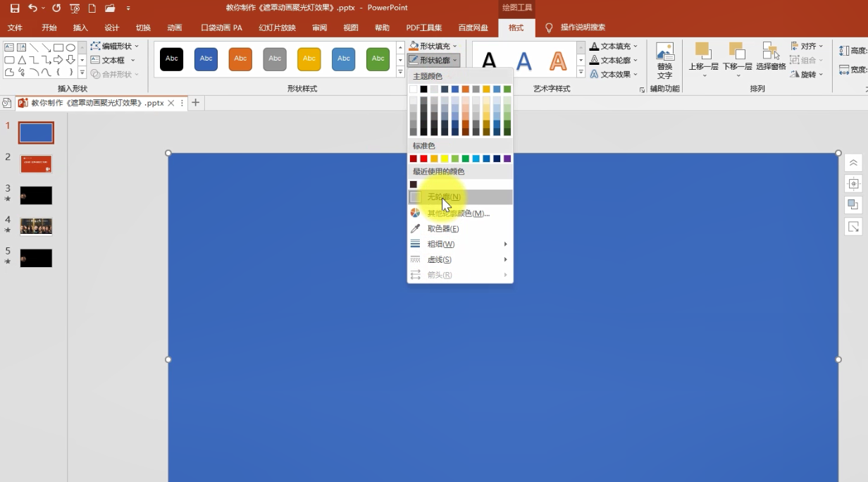Open 艺术字样式 dialog launcher

coord(642,90)
